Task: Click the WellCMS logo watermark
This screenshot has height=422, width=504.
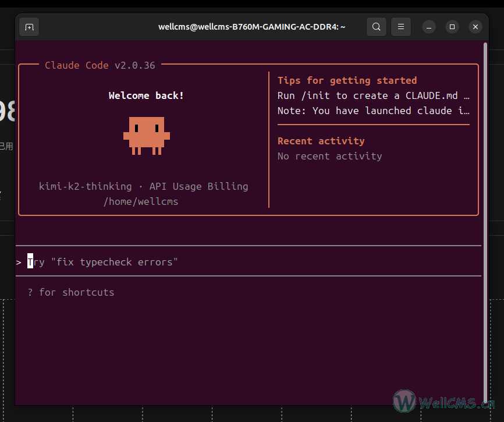Action: click(x=443, y=402)
